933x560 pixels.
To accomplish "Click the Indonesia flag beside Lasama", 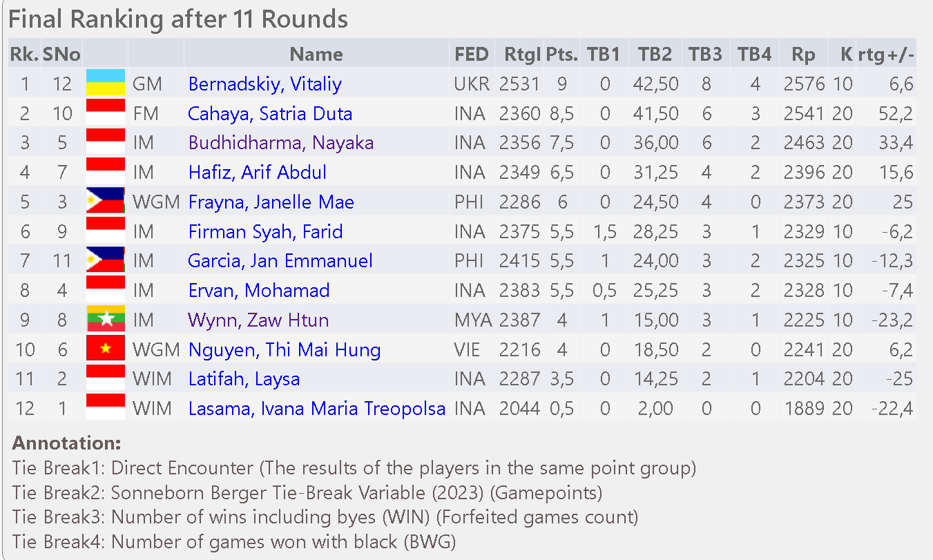I will point(106,407).
